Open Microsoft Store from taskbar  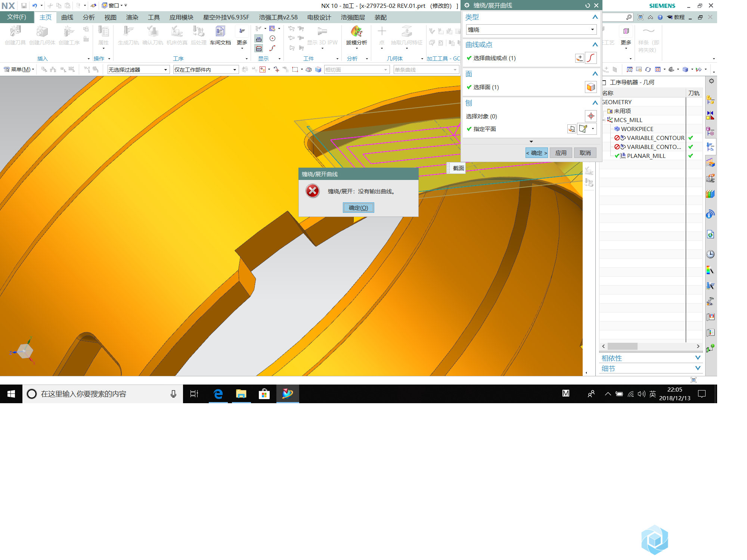264,394
